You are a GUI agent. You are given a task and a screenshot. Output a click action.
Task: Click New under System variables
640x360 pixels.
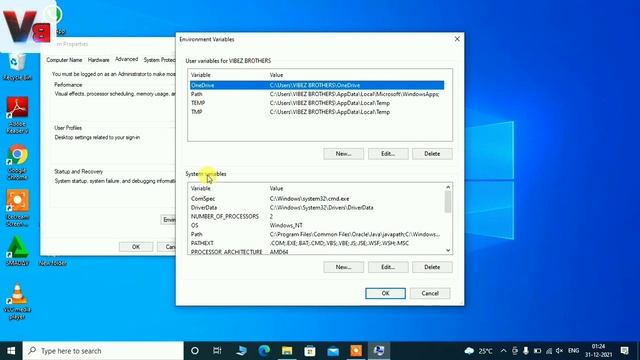343,267
